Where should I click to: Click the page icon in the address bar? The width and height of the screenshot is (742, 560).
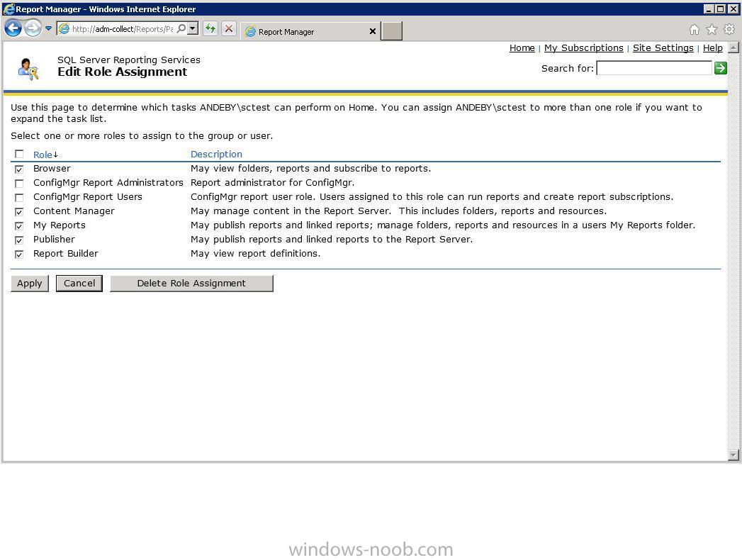(x=64, y=28)
